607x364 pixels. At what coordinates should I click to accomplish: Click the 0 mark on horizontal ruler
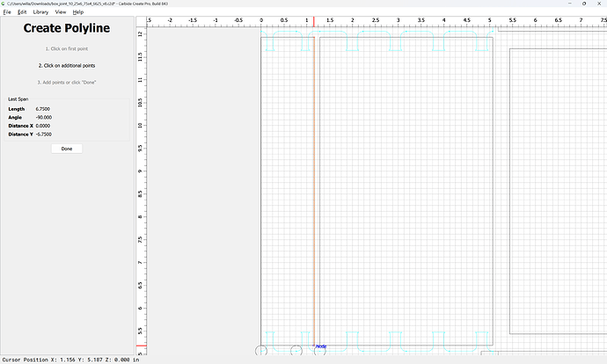tap(261, 20)
